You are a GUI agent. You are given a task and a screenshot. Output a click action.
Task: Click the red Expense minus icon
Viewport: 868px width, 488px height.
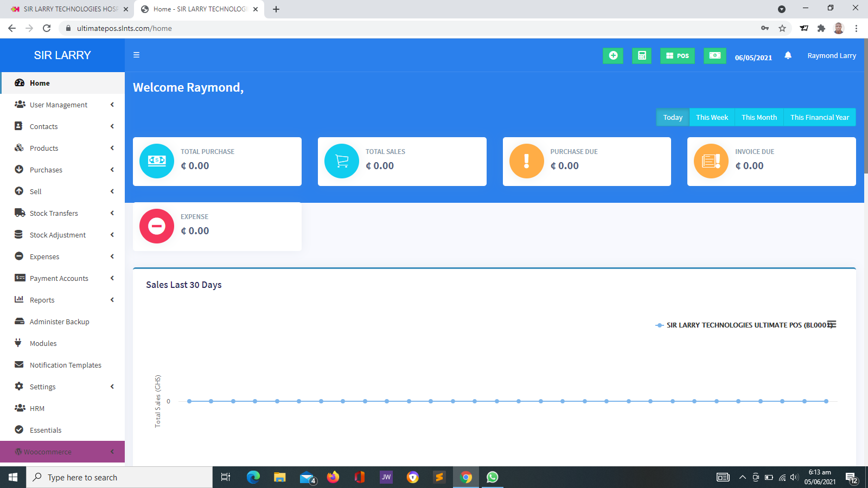[157, 226]
